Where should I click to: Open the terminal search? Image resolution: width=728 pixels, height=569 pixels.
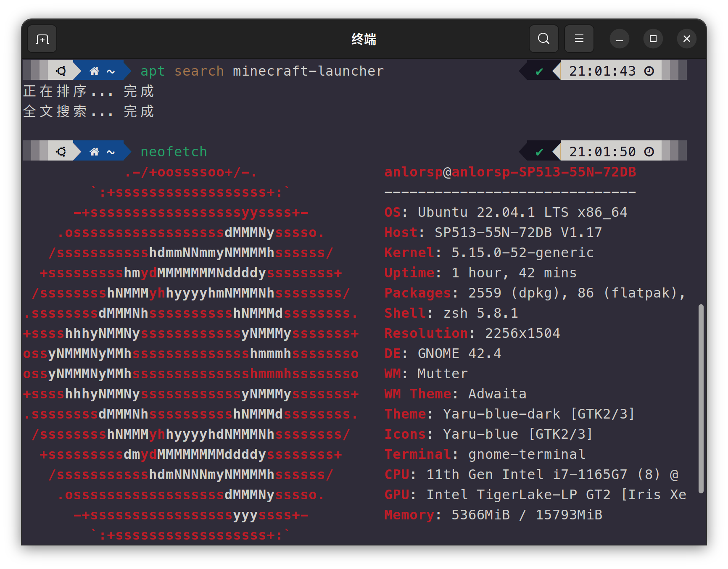tap(543, 39)
